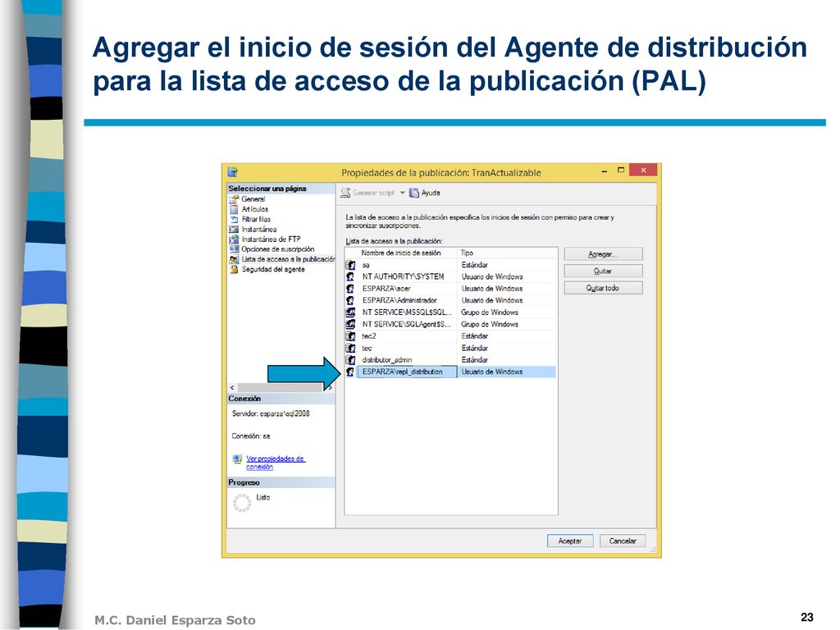Image resolution: width=840 pixels, height=630 pixels.
Task: Open Lista de acceso a la publicación page
Action: click(x=288, y=259)
